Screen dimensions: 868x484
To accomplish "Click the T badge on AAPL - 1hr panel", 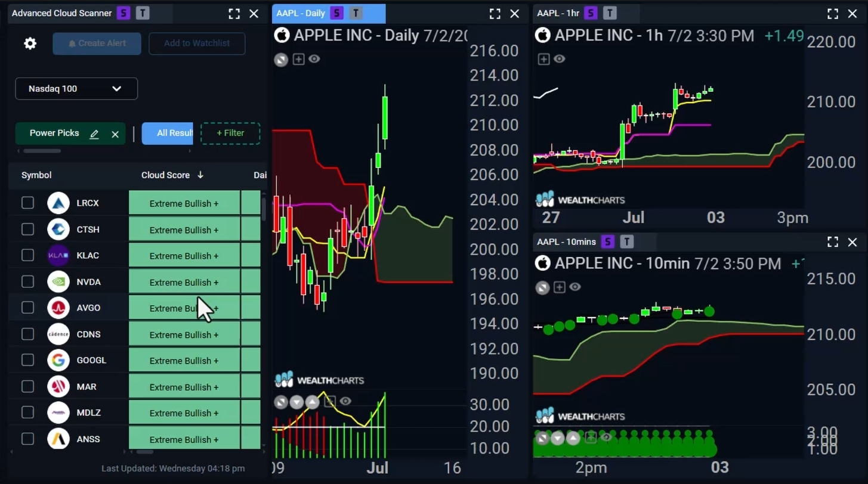I will (x=610, y=13).
